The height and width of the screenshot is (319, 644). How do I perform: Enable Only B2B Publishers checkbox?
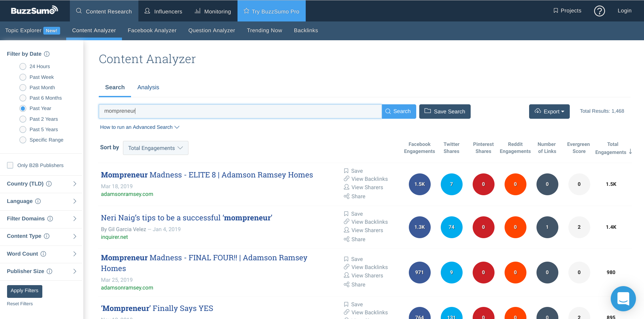pos(10,165)
